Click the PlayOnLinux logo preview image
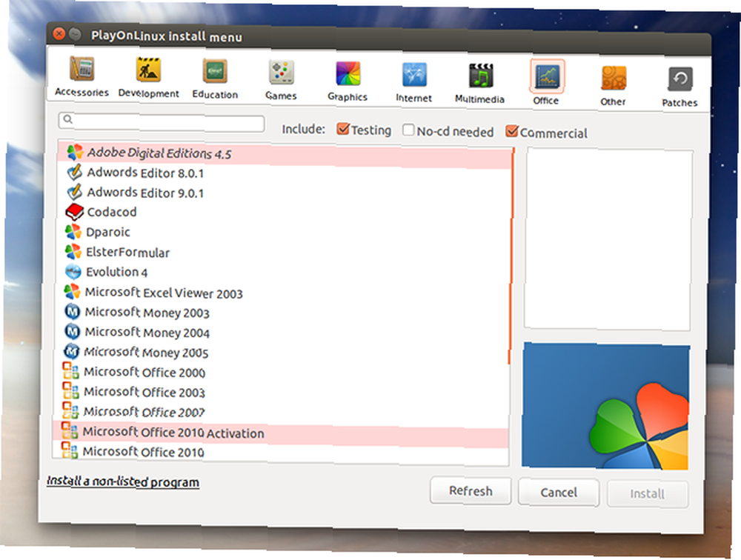This screenshot has width=741, height=560. pyautogui.click(x=606, y=406)
